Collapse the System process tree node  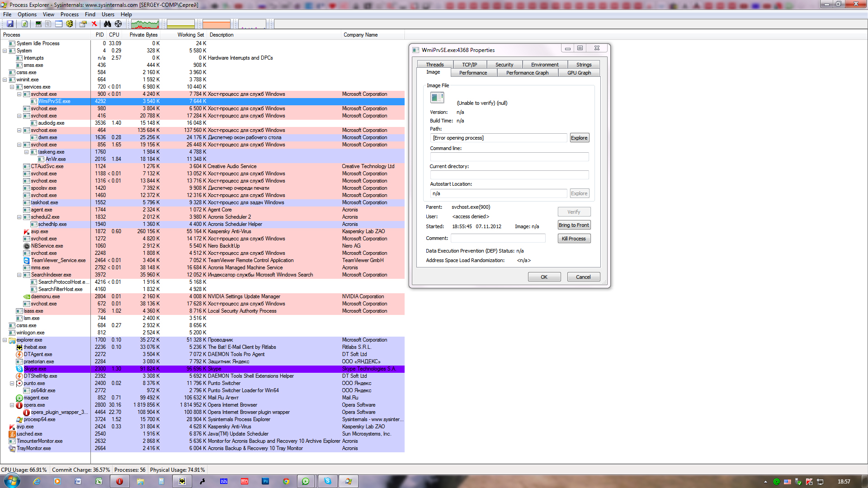tap(5, 51)
